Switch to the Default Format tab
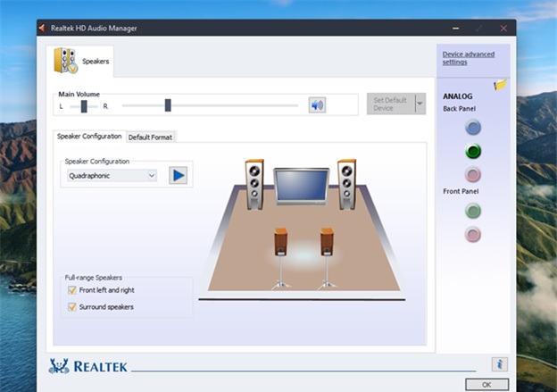This screenshot has width=557, height=392. tap(150, 138)
